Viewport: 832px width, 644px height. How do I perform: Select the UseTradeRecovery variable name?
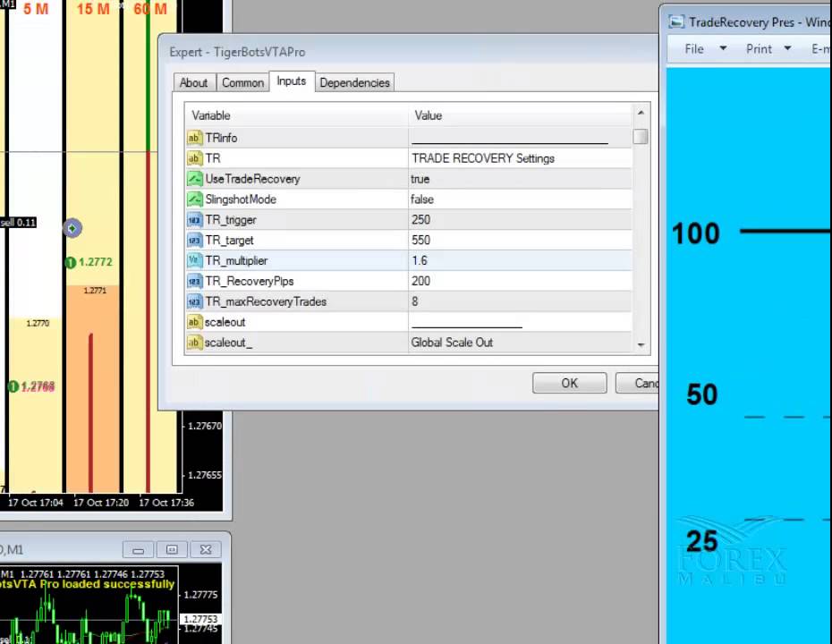click(x=252, y=179)
